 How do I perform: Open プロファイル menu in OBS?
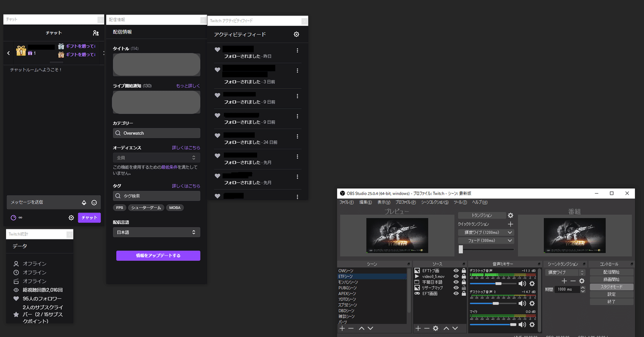pos(406,202)
